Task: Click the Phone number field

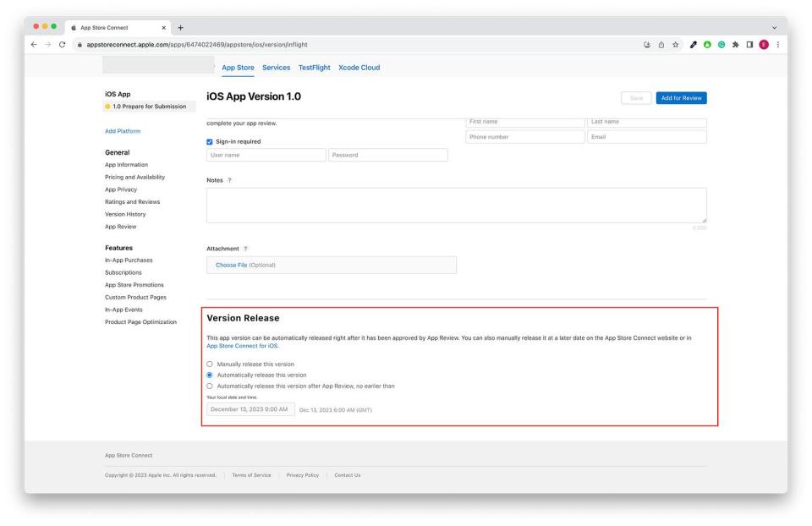Action: click(x=525, y=137)
